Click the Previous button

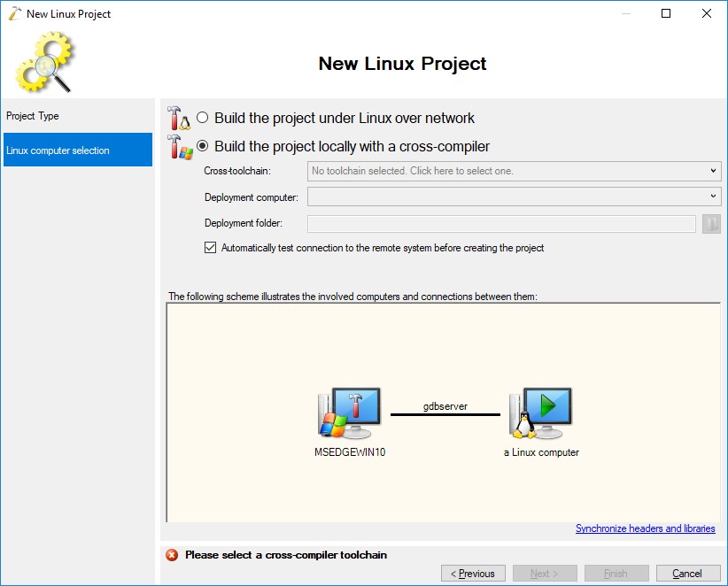[473, 574]
